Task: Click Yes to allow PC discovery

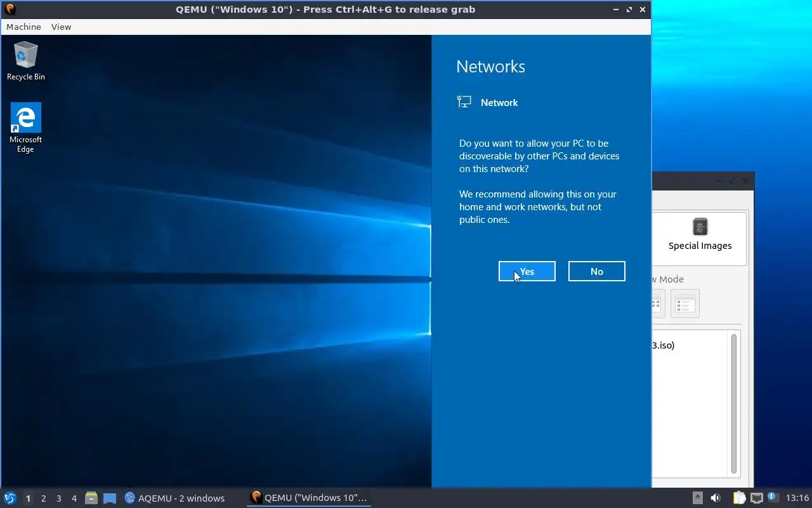Action: tap(527, 271)
